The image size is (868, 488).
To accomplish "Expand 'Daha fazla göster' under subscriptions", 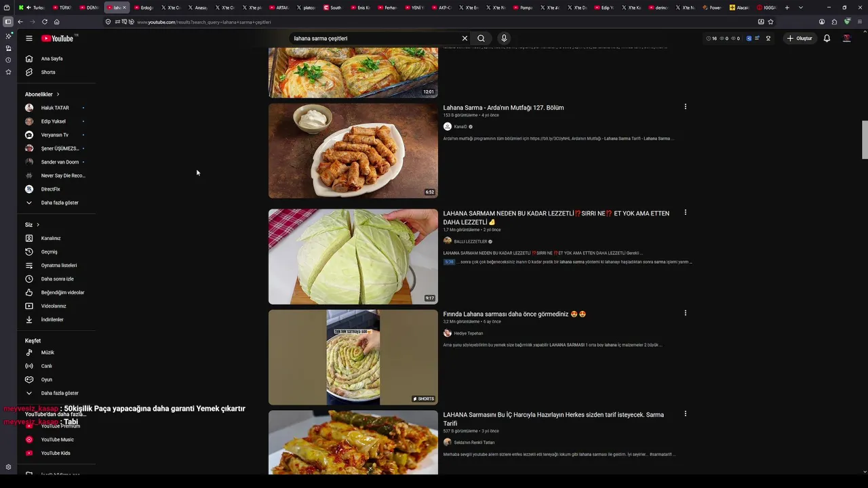I will tap(56, 203).
